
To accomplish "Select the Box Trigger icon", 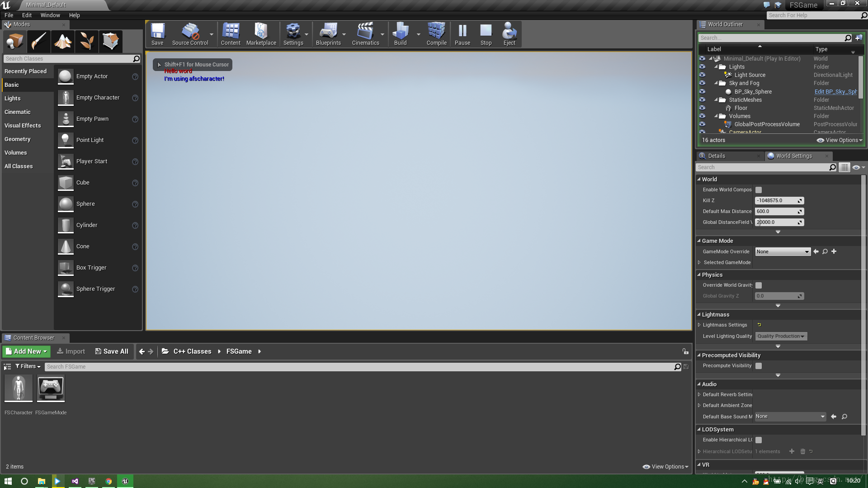I will click(x=66, y=268).
